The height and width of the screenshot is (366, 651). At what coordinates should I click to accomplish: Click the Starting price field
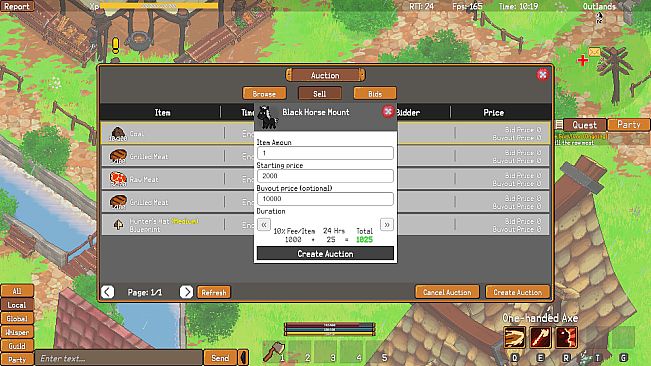click(x=325, y=176)
